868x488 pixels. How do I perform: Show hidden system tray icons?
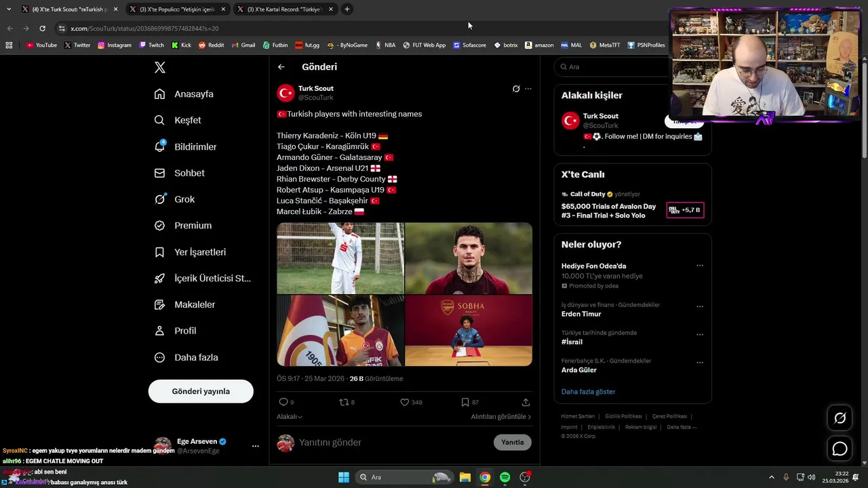(x=771, y=477)
